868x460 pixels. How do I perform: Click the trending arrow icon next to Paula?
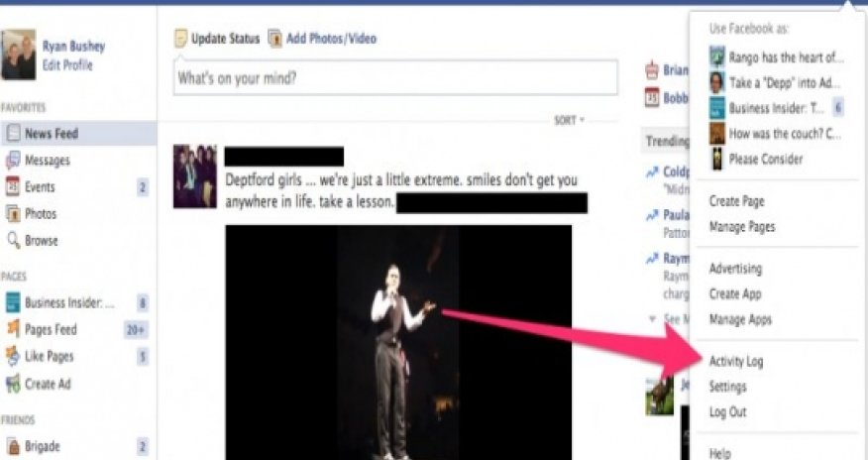coord(652,215)
